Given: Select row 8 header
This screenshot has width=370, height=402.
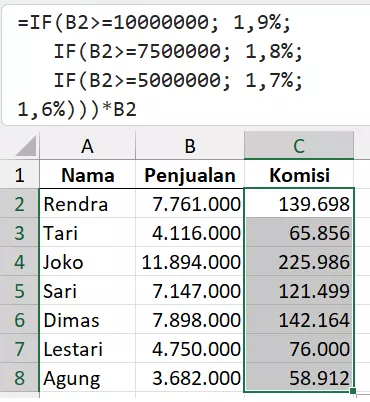Looking at the screenshot, I should click(x=19, y=377).
